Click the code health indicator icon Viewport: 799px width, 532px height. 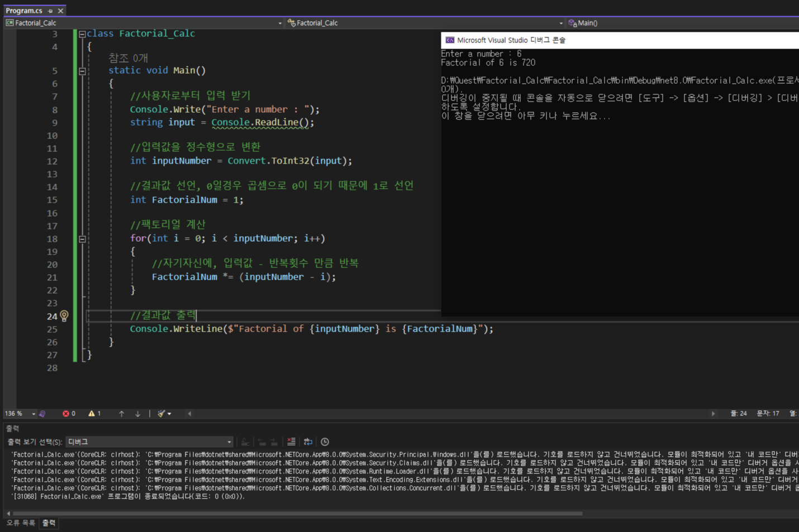[42, 414]
